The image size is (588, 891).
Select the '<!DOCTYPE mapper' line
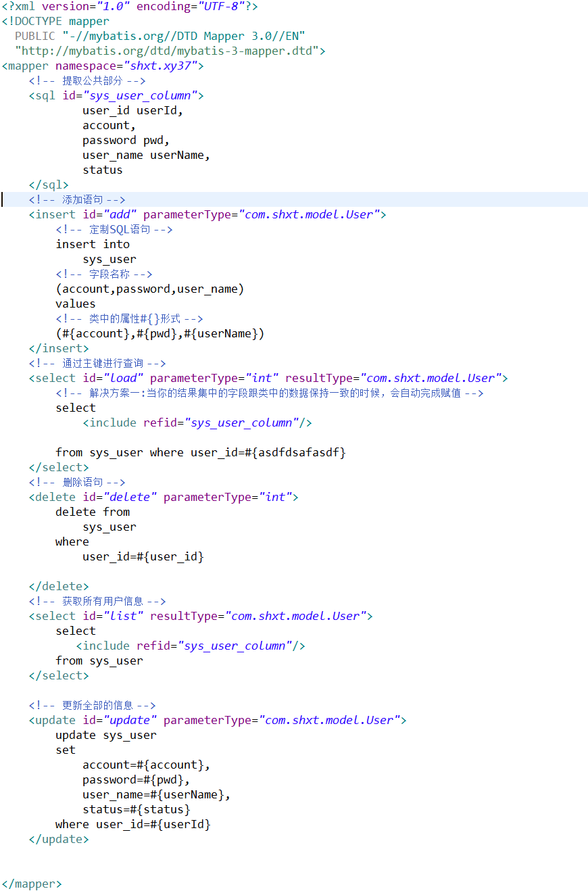tap(55, 22)
